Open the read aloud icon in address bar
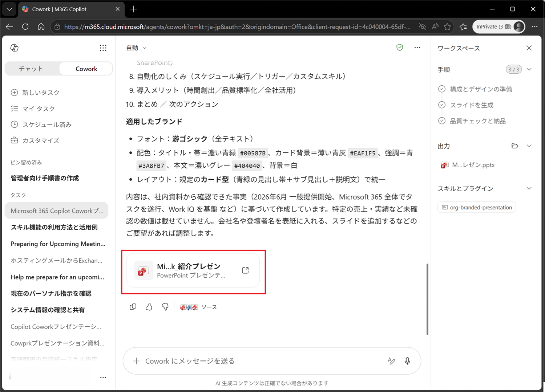Viewport: 545px width, 392px height. click(x=435, y=26)
